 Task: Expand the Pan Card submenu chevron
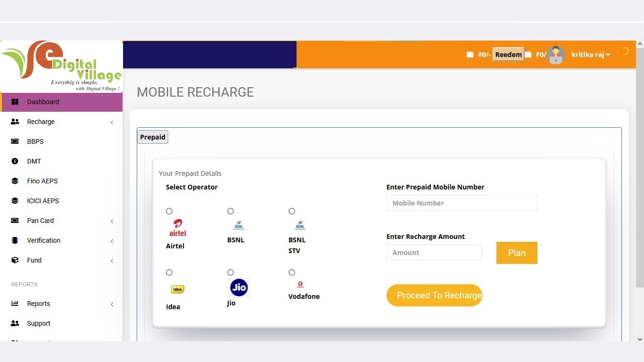click(x=112, y=221)
